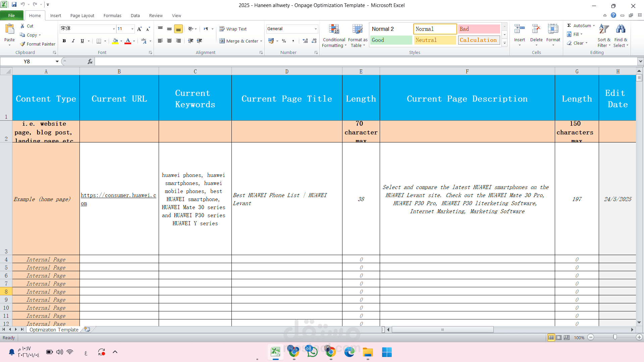This screenshot has height=362, width=644.
Task: Click the insert function fx icon
Action: (x=90, y=61)
